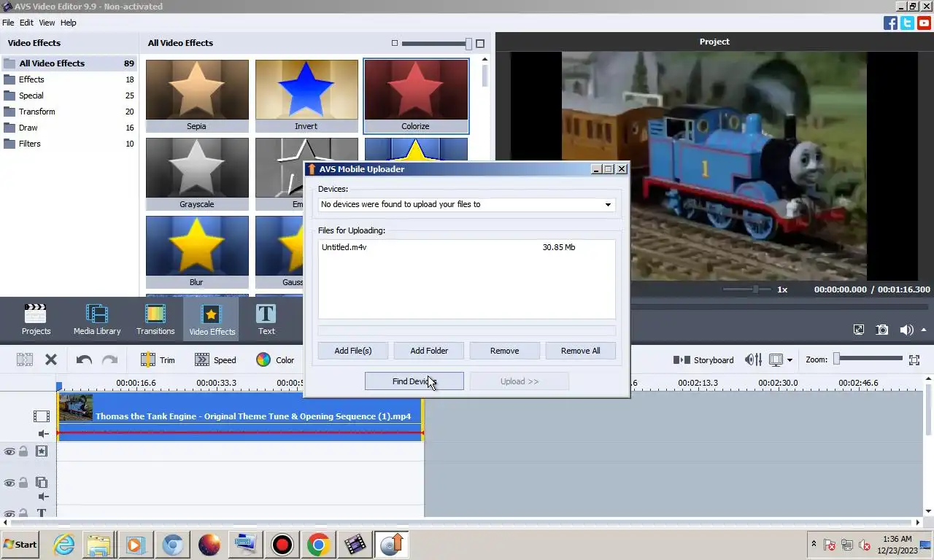934x560 pixels.
Task: Select the Special category folder
Action: coord(69,96)
